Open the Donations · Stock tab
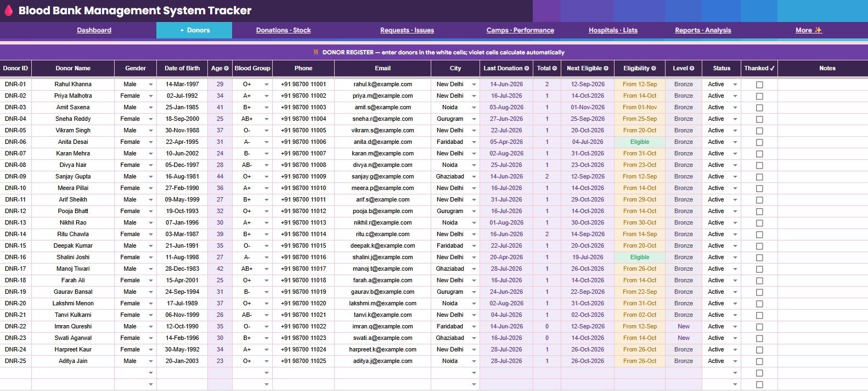Image resolution: width=868 pixels, height=391 pixels. tap(283, 30)
